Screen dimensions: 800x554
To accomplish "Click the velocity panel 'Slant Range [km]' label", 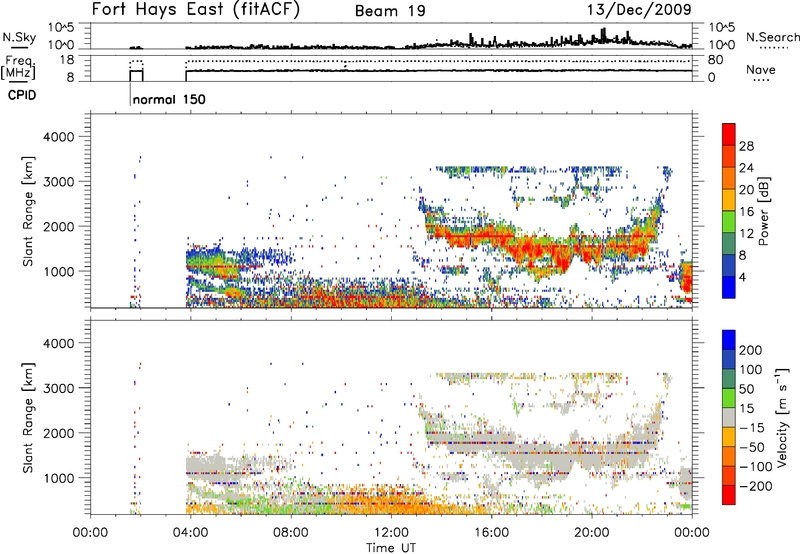I will click(x=28, y=418).
